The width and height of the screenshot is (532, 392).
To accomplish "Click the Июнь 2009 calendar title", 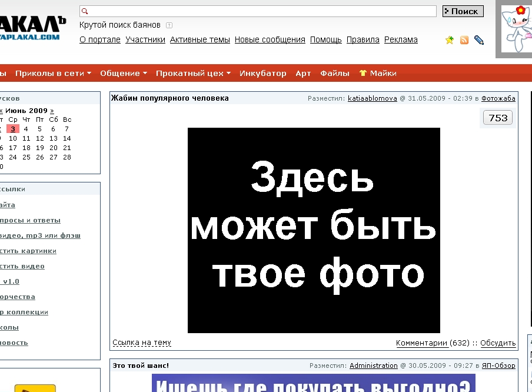I will coord(26,111).
